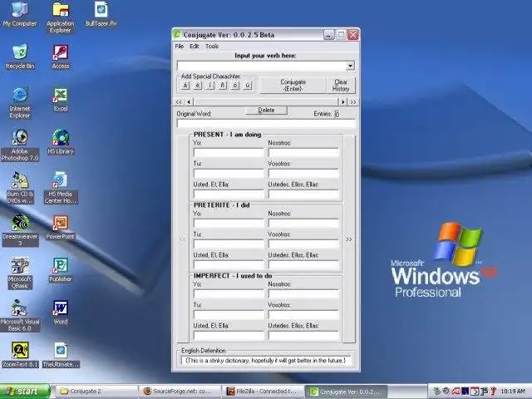Click the Original Word text field
The width and height of the screenshot is (532, 399).
[266, 124]
